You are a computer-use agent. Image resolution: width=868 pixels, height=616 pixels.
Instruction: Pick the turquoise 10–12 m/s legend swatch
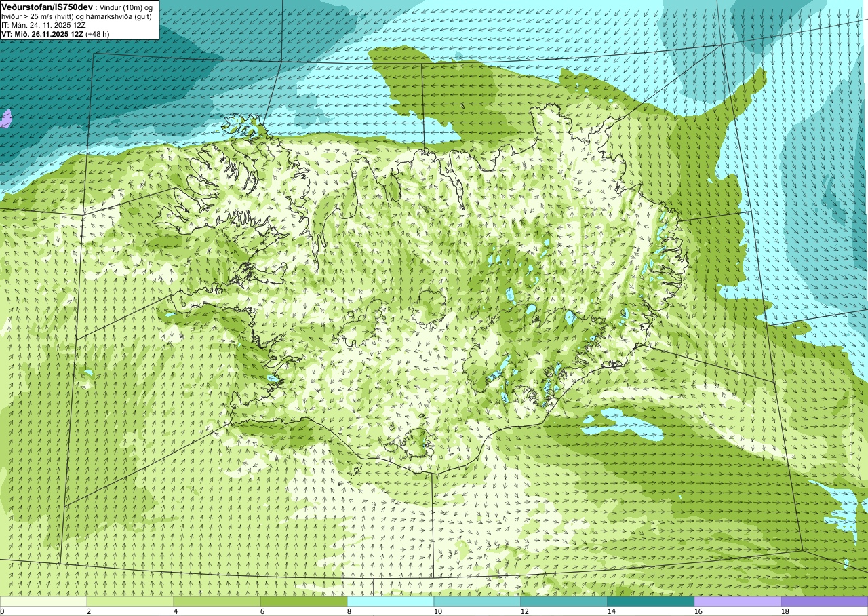click(x=477, y=601)
